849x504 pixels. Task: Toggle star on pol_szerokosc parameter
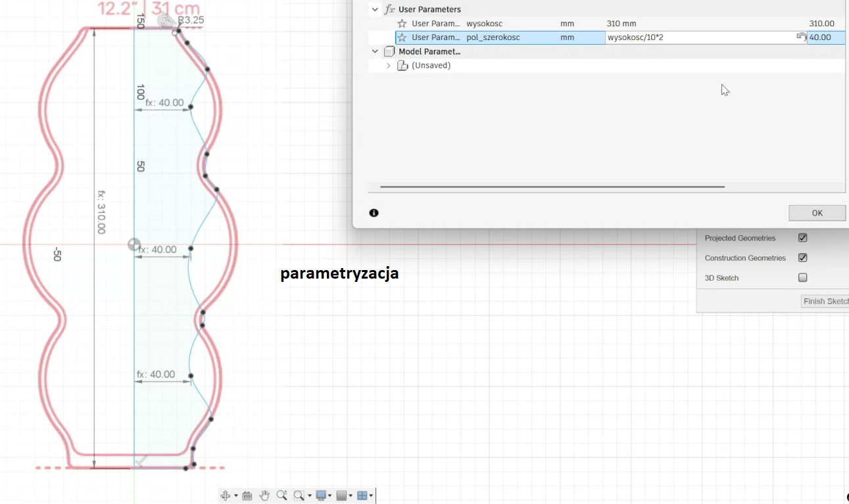pyautogui.click(x=402, y=37)
